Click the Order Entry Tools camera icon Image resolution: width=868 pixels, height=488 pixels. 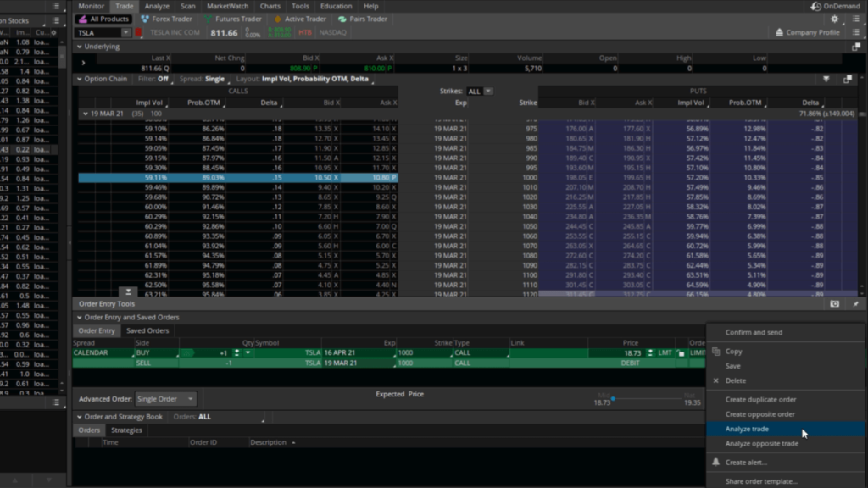click(834, 304)
